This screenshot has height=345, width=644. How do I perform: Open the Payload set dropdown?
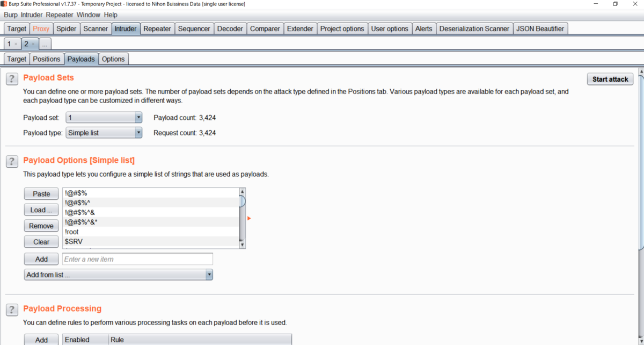[104, 118]
